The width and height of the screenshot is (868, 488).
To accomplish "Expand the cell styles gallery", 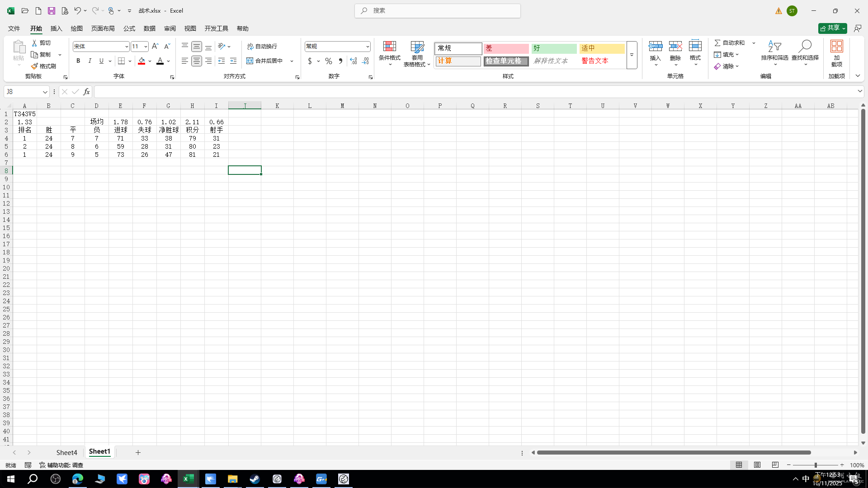I will coord(632,55).
